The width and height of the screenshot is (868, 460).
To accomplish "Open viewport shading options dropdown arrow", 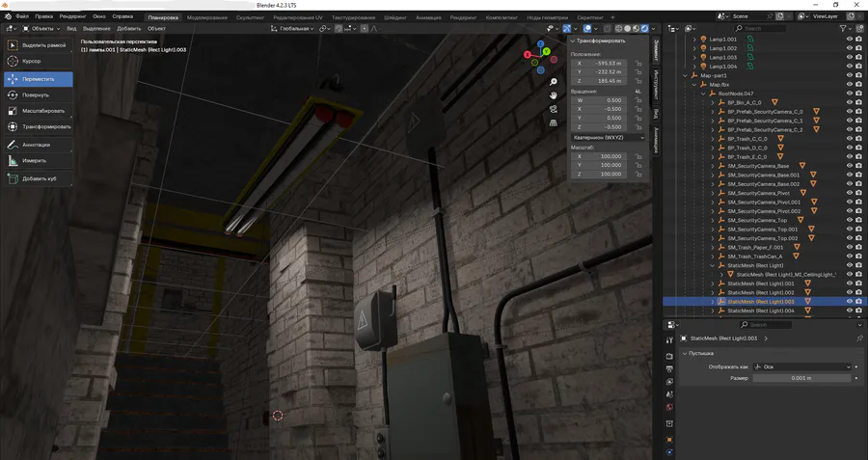I will pos(653,28).
